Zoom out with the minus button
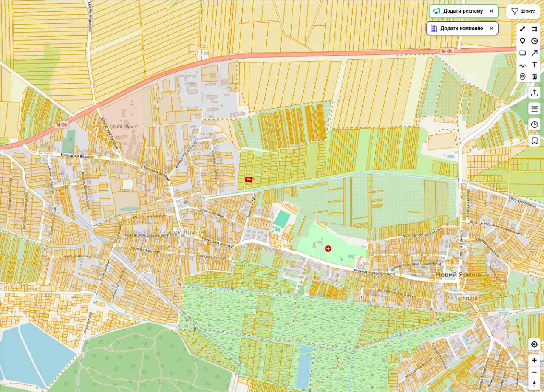544x392 pixels. [534, 372]
